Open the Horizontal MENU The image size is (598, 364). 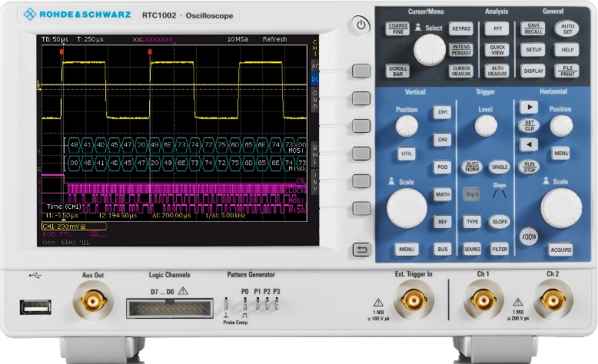coord(561,153)
